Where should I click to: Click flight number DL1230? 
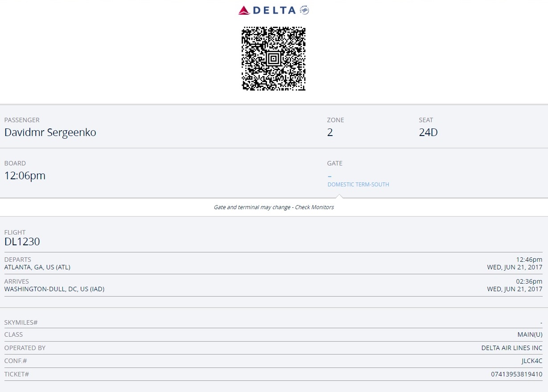[22, 242]
